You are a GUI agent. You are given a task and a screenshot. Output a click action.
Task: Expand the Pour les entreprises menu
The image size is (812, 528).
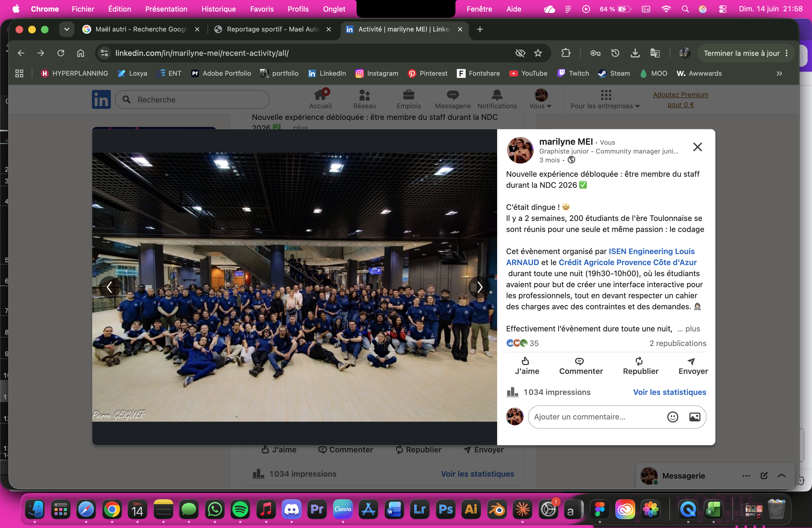[x=605, y=99]
